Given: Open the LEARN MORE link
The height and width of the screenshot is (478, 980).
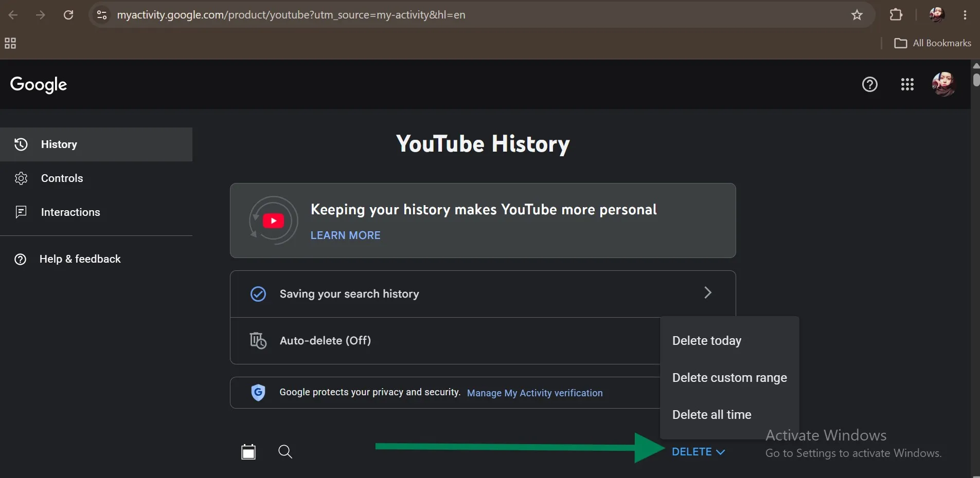Looking at the screenshot, I should click(345, 235).
